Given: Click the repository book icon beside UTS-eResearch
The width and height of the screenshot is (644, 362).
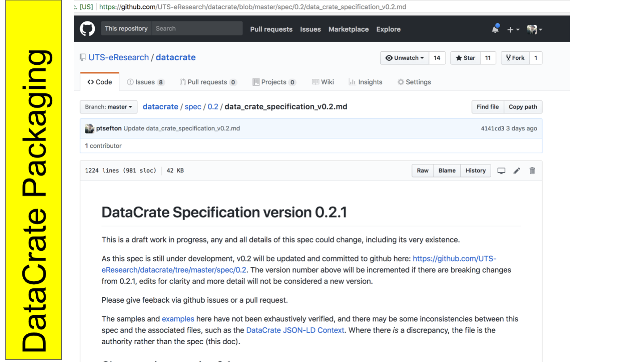Looking at the screenshot, I should click(83, 58).
